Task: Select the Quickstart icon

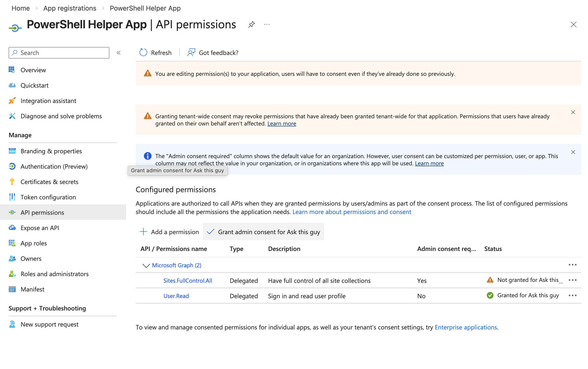Action: [12, 85]
